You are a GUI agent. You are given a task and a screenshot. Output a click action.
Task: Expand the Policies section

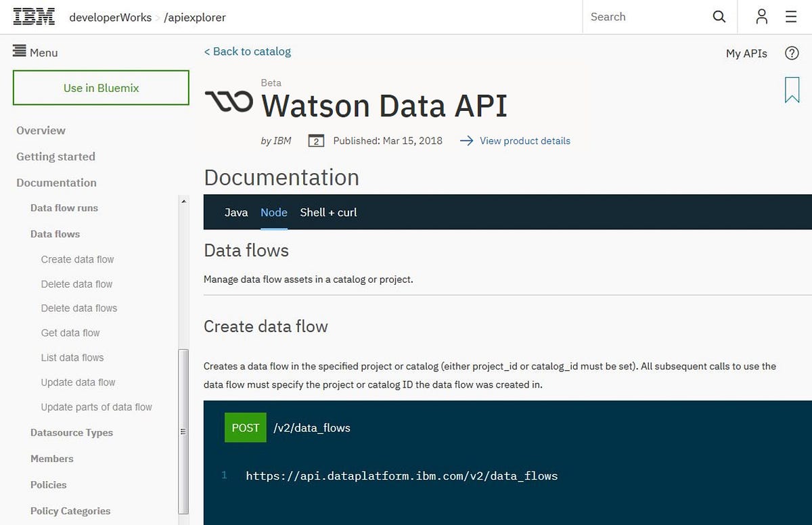coord(48,485)
